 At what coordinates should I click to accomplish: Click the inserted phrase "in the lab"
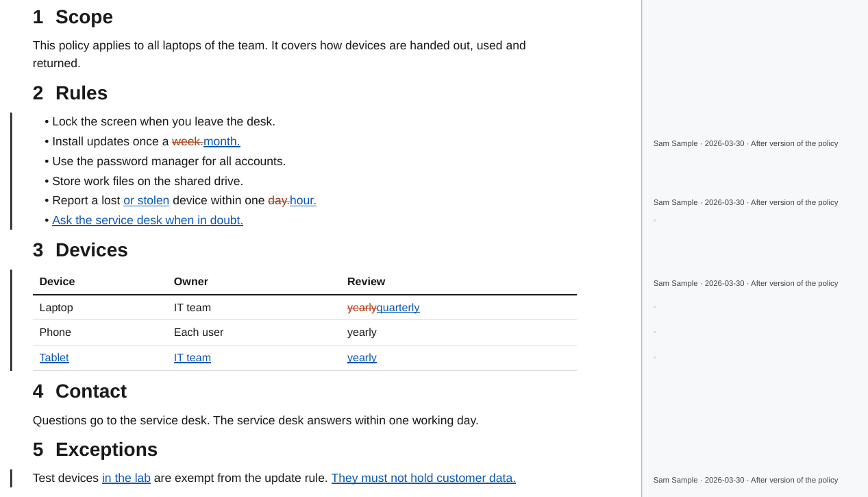tap(126, 478)
